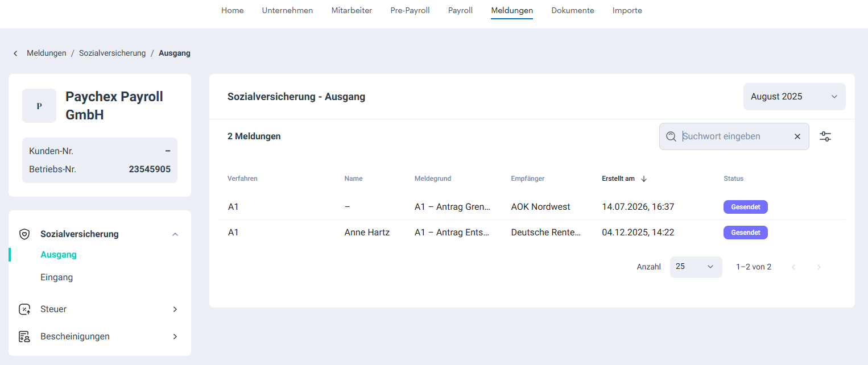
Task: Go to previous results page
Action: pyautogui.click(x=793, y=267)
